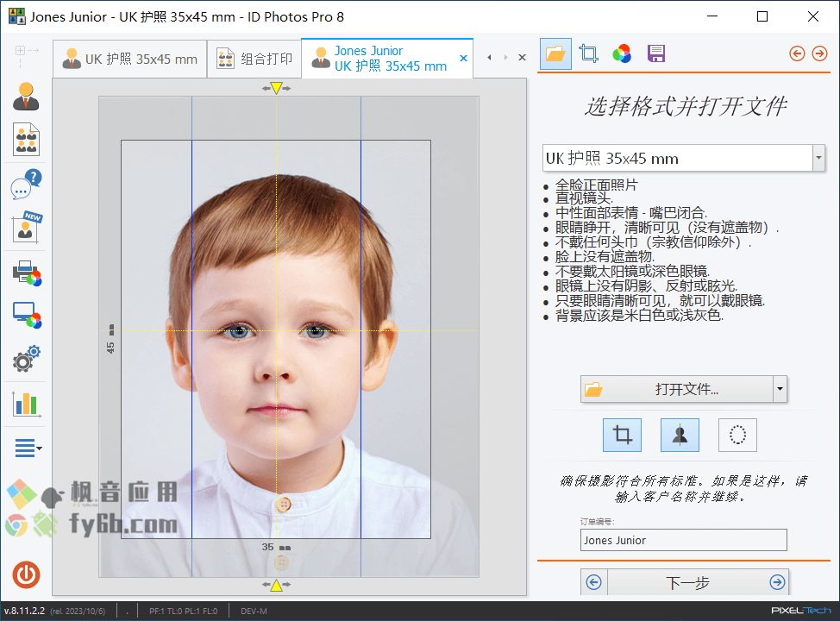The image size is (840, 621).
Task: Click the top yellow triangle guide marker
Action: tap(277, 88)
